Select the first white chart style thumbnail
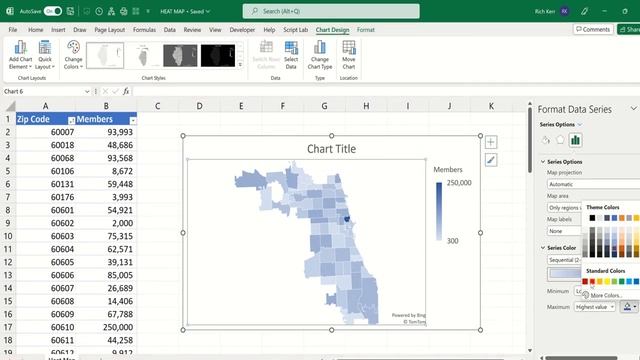 tap(105, 55)
